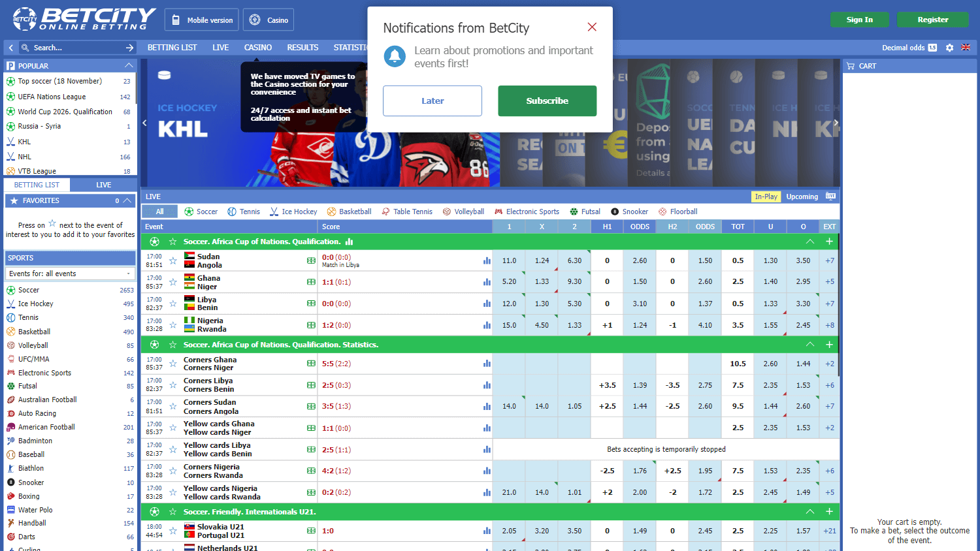Open the Casino button in header

point(269,20)
